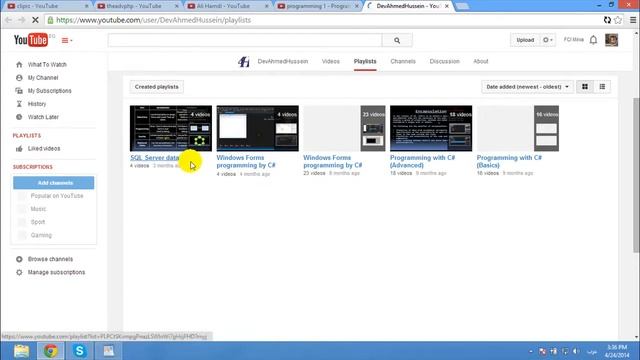Select the channel's Playlists tab
The width and height of the screenshot is (640, 360).
click(365, 61)
